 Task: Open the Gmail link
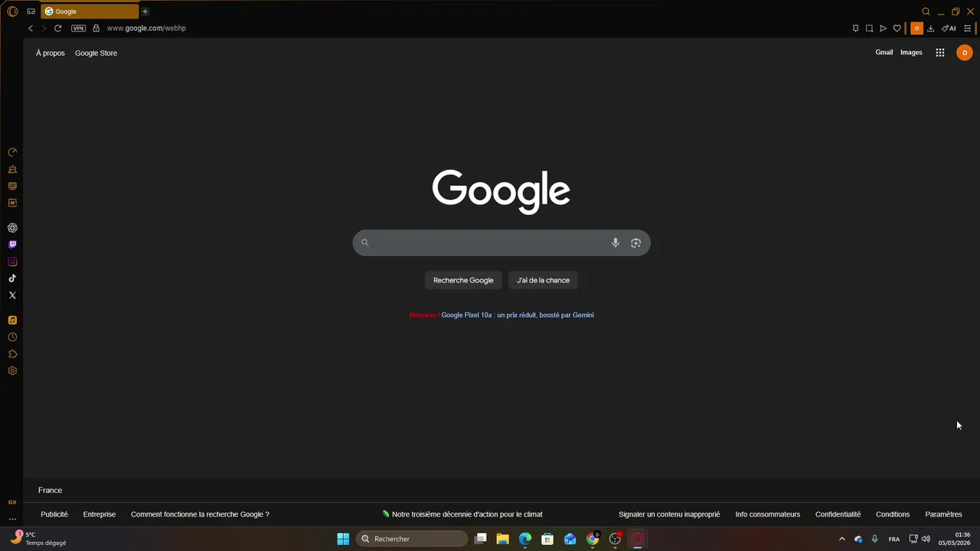coord(884,53)
